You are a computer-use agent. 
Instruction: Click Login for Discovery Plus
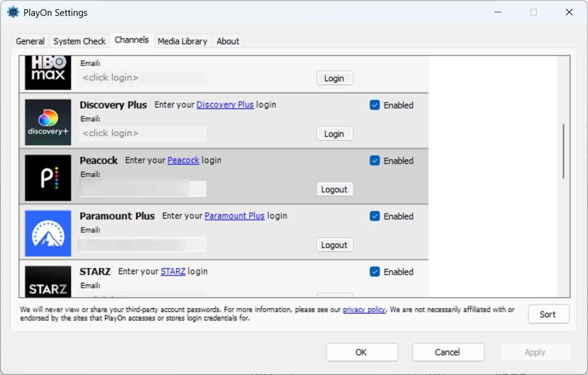pos(334,133)
